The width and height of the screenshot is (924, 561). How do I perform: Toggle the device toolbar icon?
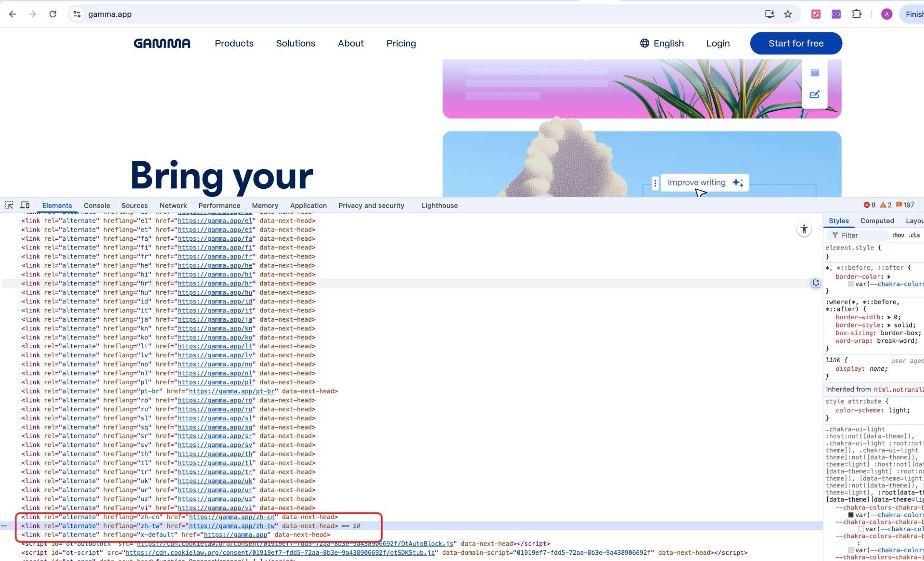tap(25, 205)
